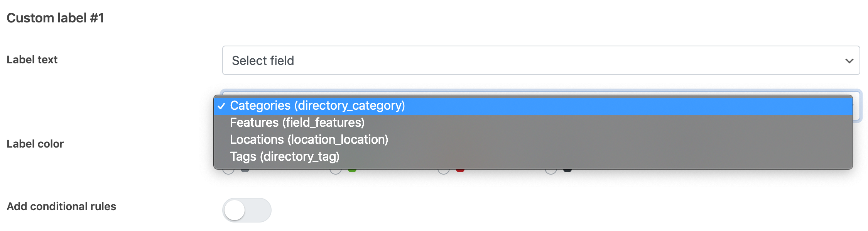868x231 pixels.
Task: Select the "Features (field_features)" option
Action: coord(297,123)
